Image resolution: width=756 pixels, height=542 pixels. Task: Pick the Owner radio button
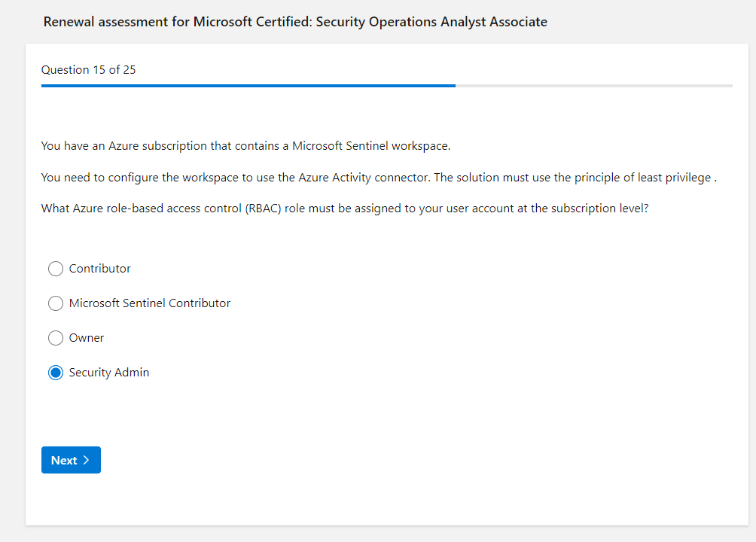[56, 338]
